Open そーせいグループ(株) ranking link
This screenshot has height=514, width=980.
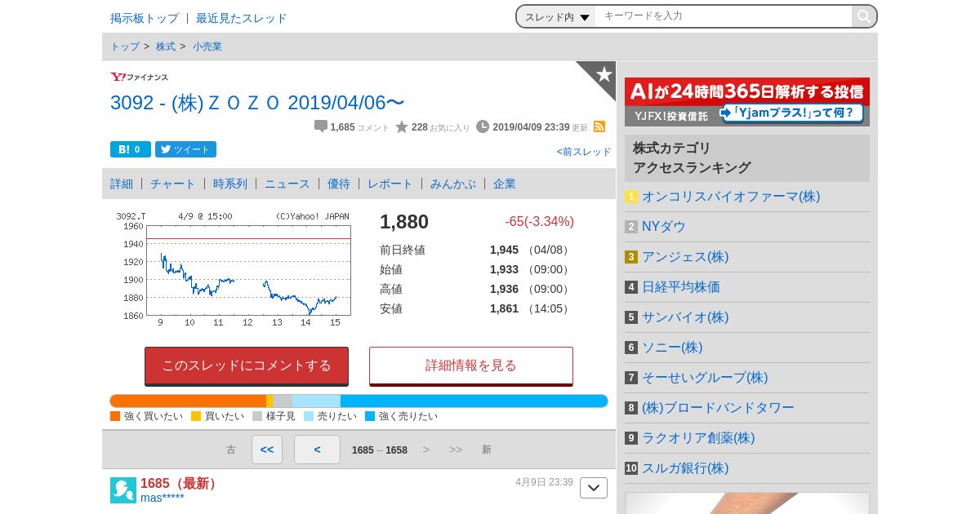[x=705, y=378]
